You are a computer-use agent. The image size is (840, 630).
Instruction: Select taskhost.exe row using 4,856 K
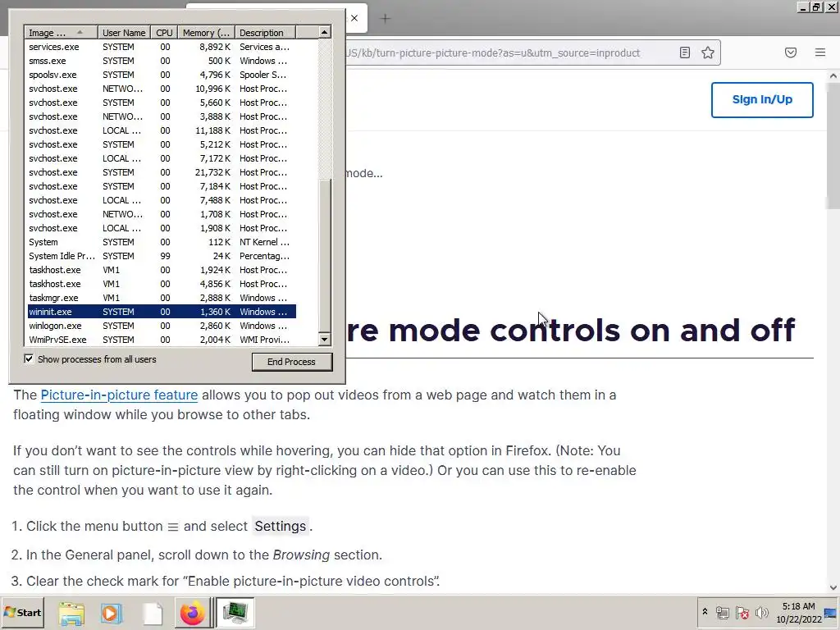pos(162,284)
